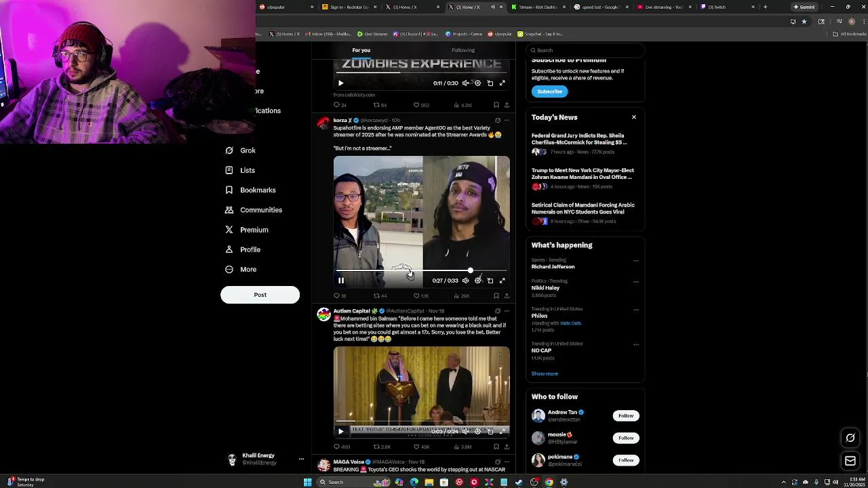Like the Zombies Experience post
868x488 pixels.
click(x=416, y=105)
